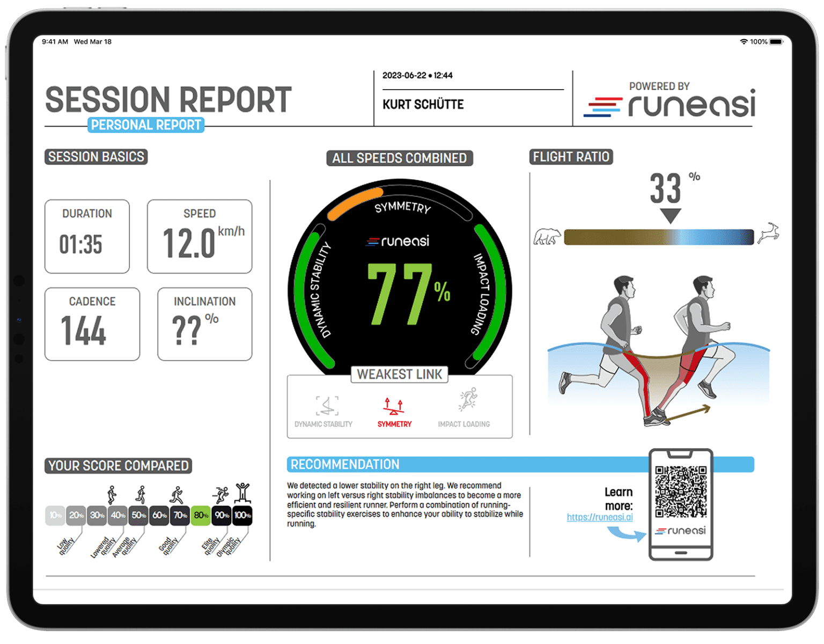Click the 70% score box
824x644 pixels.
click(180, 515)
